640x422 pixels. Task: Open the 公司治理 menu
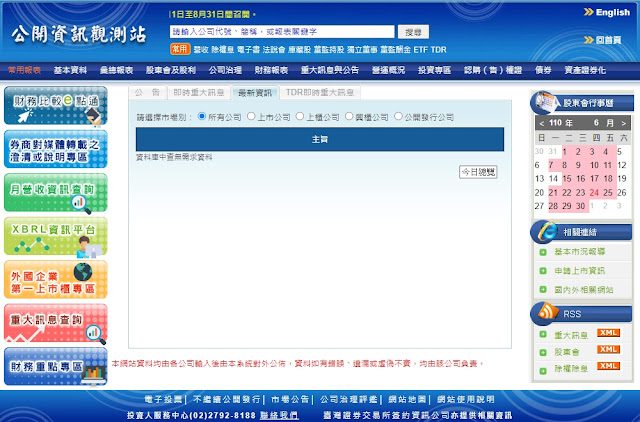coord(225,70)
